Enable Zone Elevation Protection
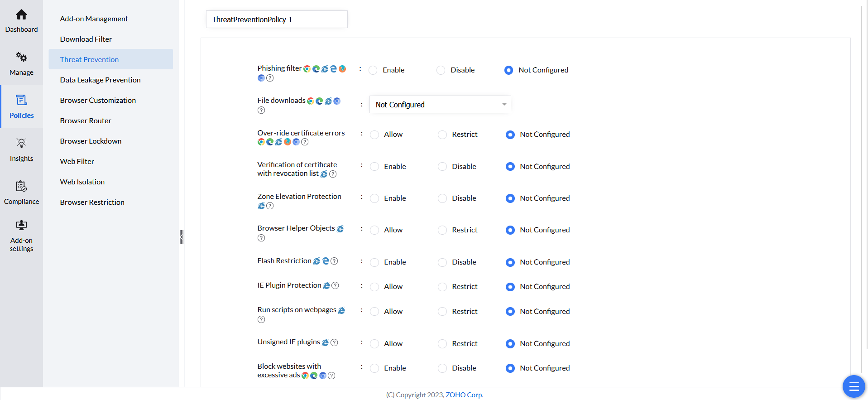Viewport: 868px width, 400px height. coord(374,198)
